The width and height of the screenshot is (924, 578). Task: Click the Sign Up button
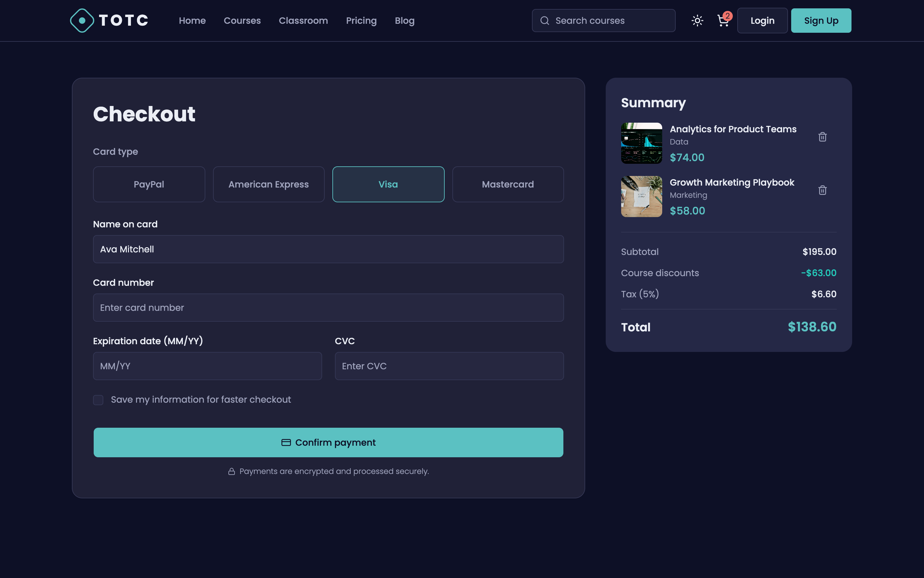[x=821, y=21]
